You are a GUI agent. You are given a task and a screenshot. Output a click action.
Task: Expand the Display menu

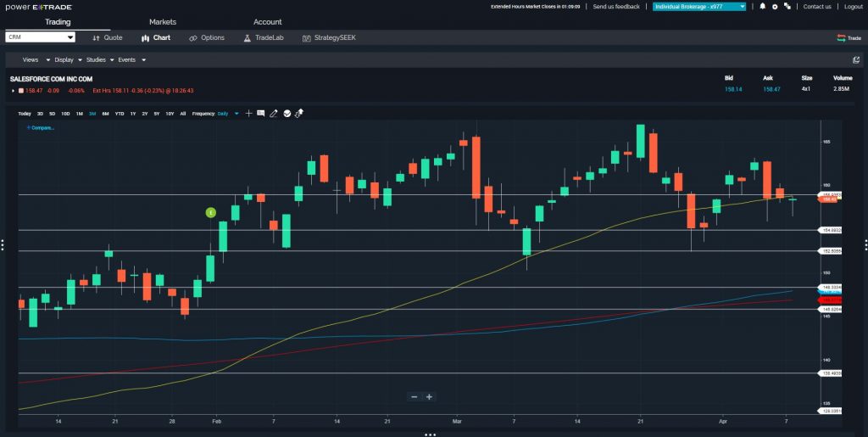pyautogui.click(x=68, y=59)
